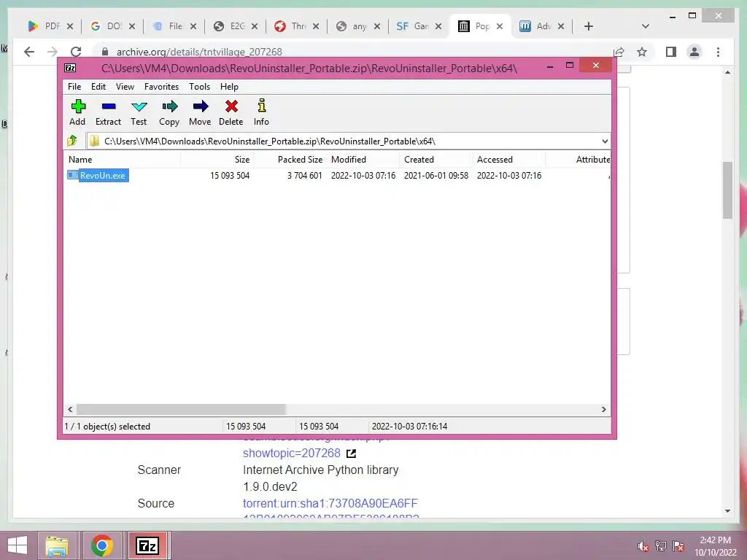Click 7-Zip folder path input field
This screenshot has width=747, height=560.
pyautogui.click(x=343, y=141)
